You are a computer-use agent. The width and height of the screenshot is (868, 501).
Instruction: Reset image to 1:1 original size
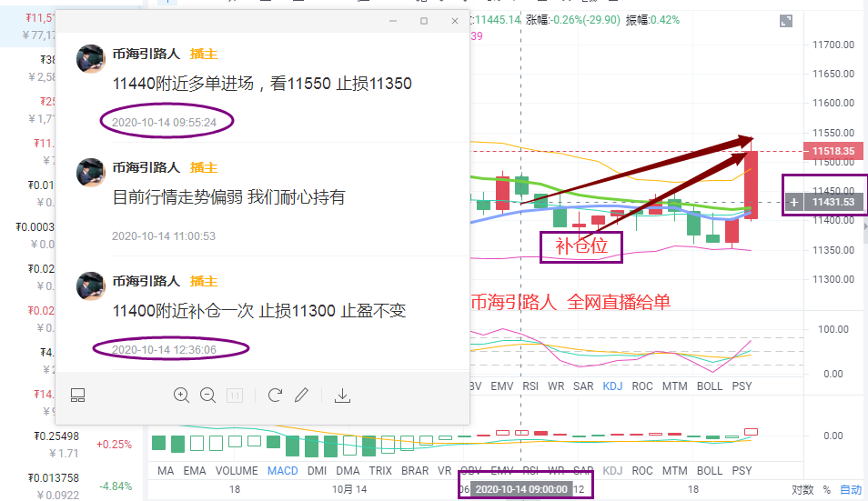point(235,396)
